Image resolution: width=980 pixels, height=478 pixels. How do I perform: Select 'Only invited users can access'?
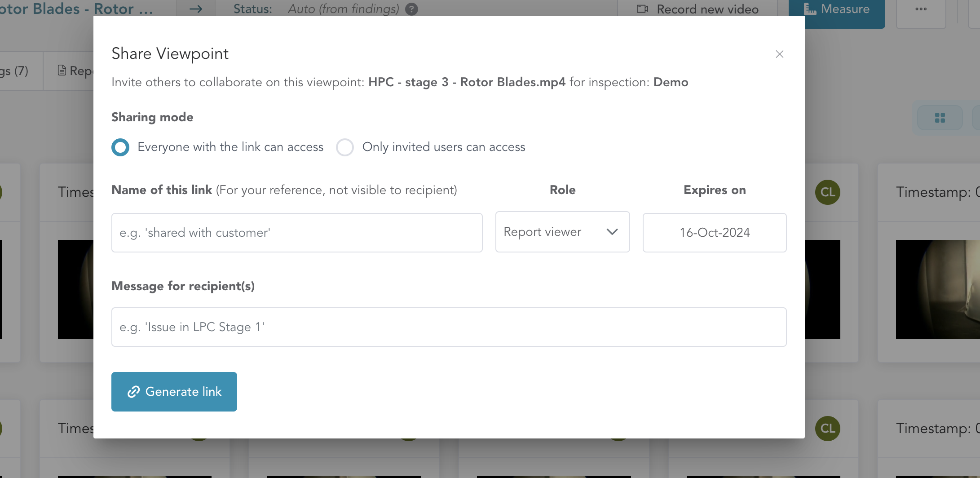pos(345,147)
